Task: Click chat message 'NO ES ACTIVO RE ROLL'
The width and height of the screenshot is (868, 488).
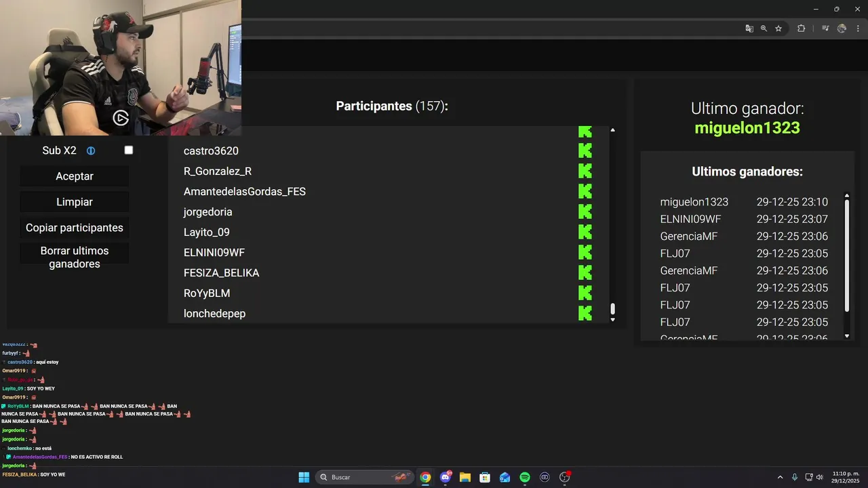Action: (96, 457)
